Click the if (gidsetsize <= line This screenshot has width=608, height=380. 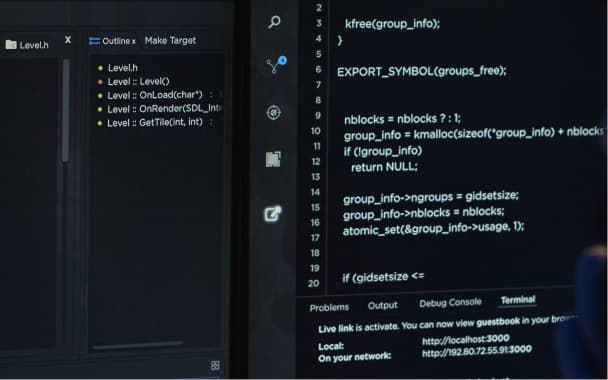(383, 277)
